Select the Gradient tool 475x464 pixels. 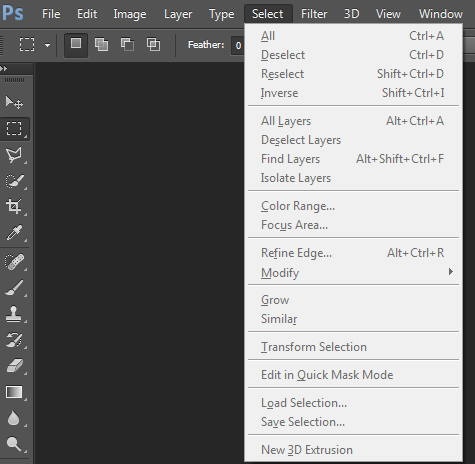(14, 392)
